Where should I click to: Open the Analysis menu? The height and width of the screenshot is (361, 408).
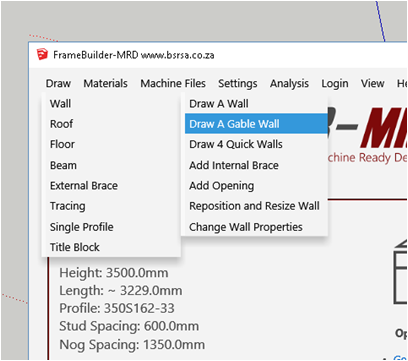(289, 83)
